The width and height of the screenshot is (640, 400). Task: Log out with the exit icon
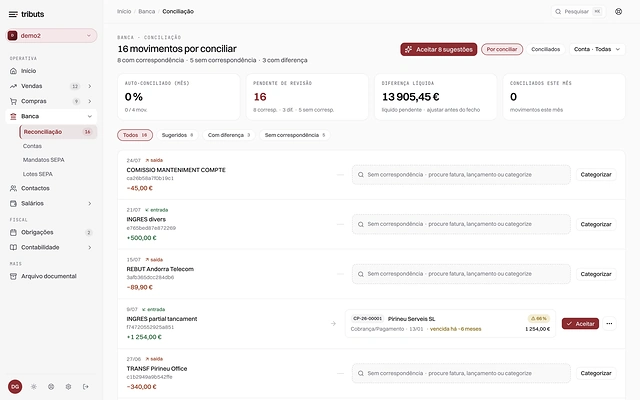pyautogui.click(x=86, y=387)
